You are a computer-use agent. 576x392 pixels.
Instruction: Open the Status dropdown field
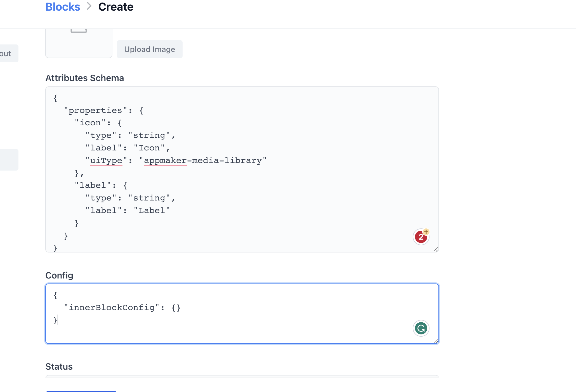tap(242, 376)
